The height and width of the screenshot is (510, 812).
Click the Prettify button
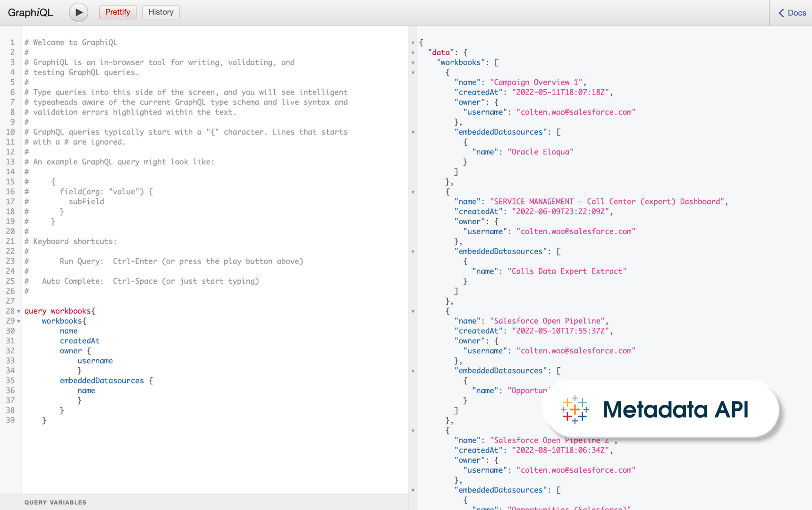(118, 12)
